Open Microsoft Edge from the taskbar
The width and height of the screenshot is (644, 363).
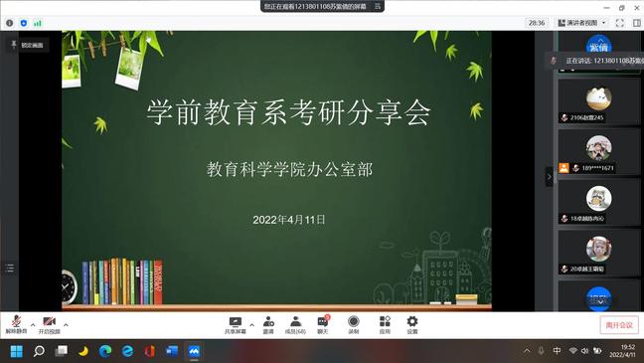click(x=105, y=351)
